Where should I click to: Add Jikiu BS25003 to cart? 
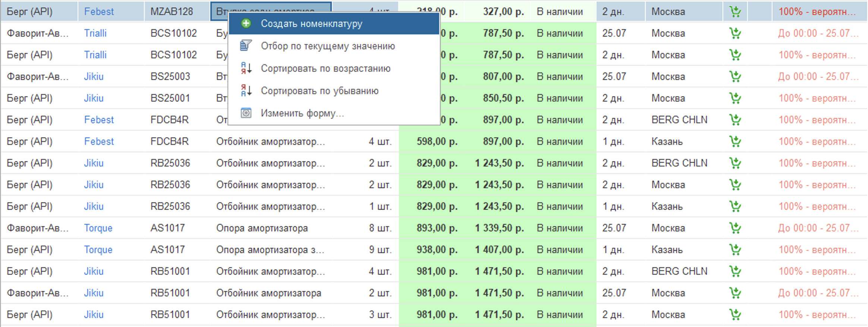[x=735, y=77]
